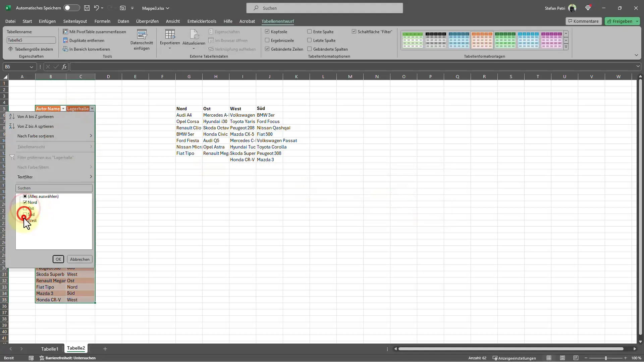Enable Gebänderte Spalten checkbox
Image resolution: width=644 pixels, height=362 pixels.
pos(309,49)
